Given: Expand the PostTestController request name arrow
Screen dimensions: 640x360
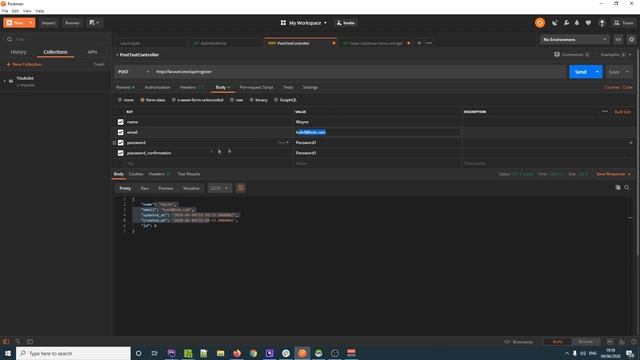Looking at the screenshot, I should point(117,55).
